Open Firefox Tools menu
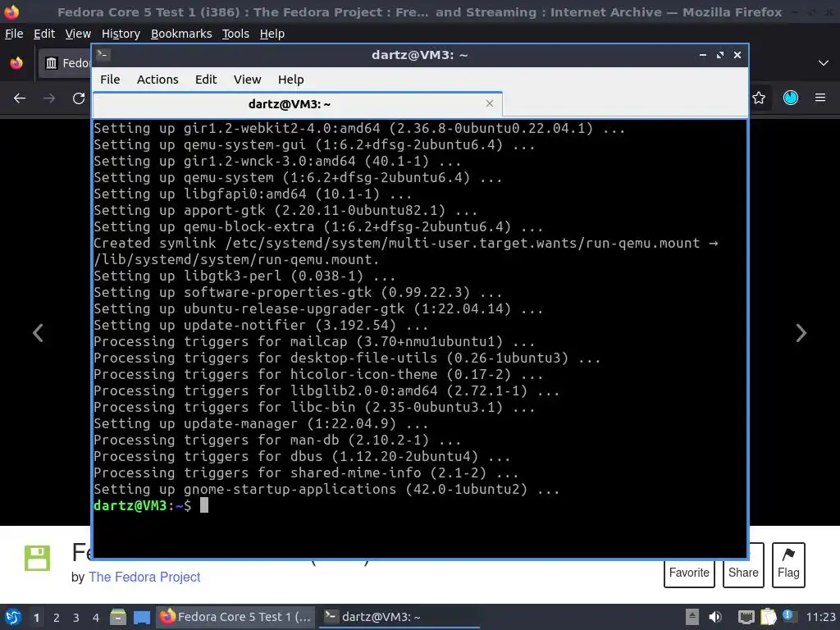Screen dimensions: 840x630 (235, 34)
